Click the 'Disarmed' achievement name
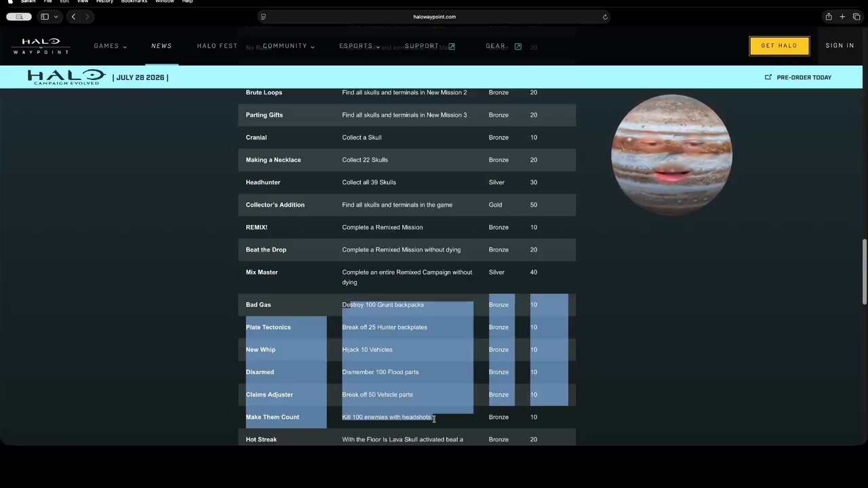 (260, 372)
